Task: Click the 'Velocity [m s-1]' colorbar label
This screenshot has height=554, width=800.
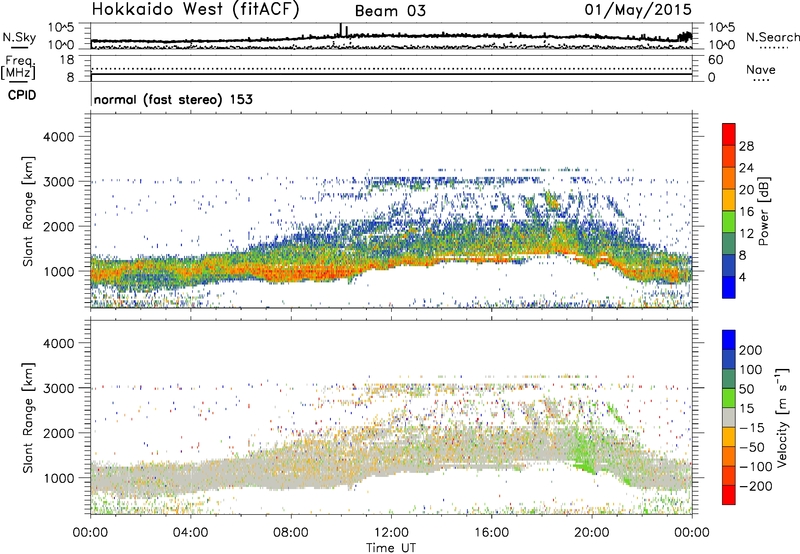Action: pos(782,417)
